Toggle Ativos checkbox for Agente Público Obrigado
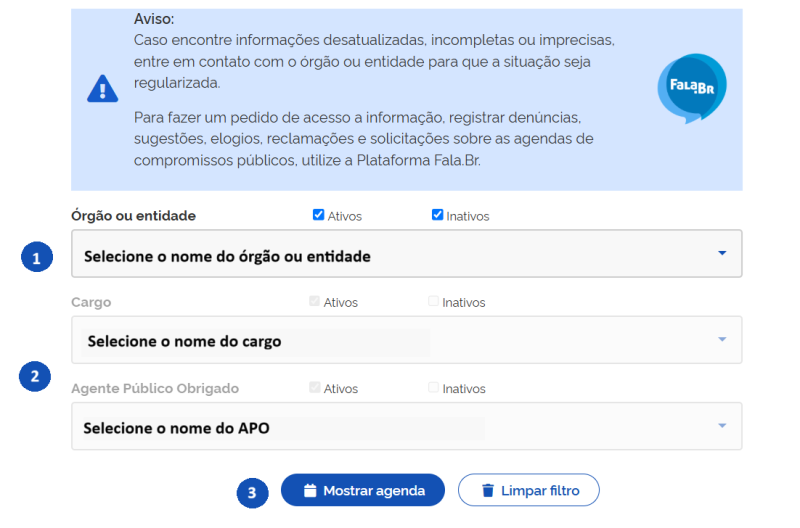This screenshot has height=528, width=800. tap(316, 388)
